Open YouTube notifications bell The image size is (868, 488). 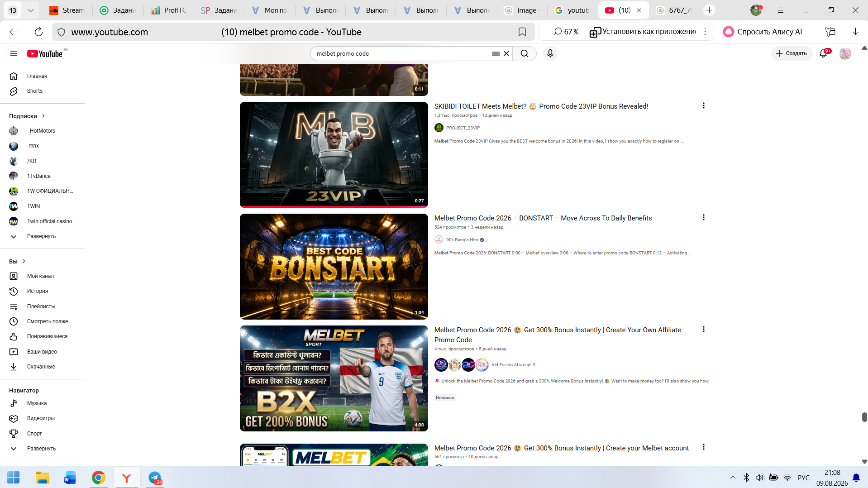click(x=824, y=53)
